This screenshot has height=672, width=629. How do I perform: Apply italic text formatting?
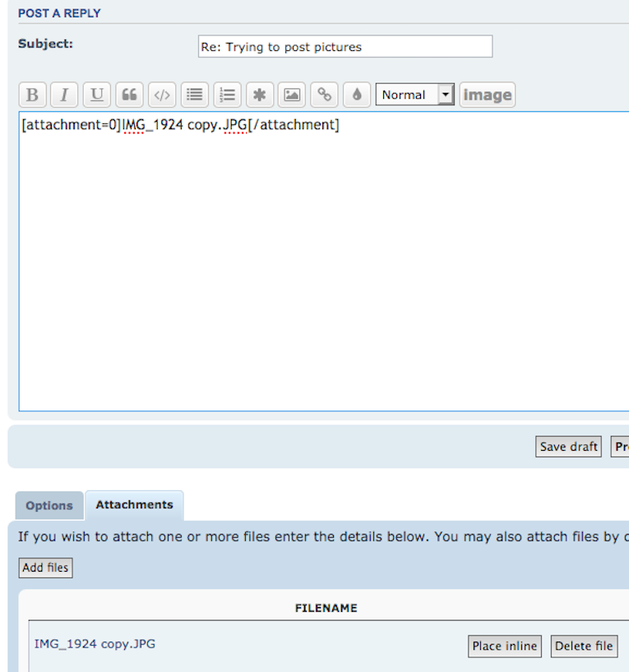tap(64, 95)
